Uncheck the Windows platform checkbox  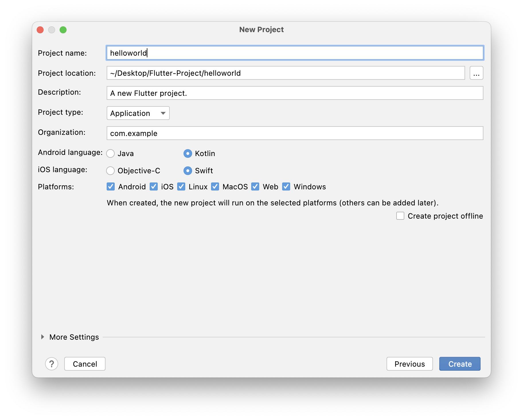coord(286,186)
